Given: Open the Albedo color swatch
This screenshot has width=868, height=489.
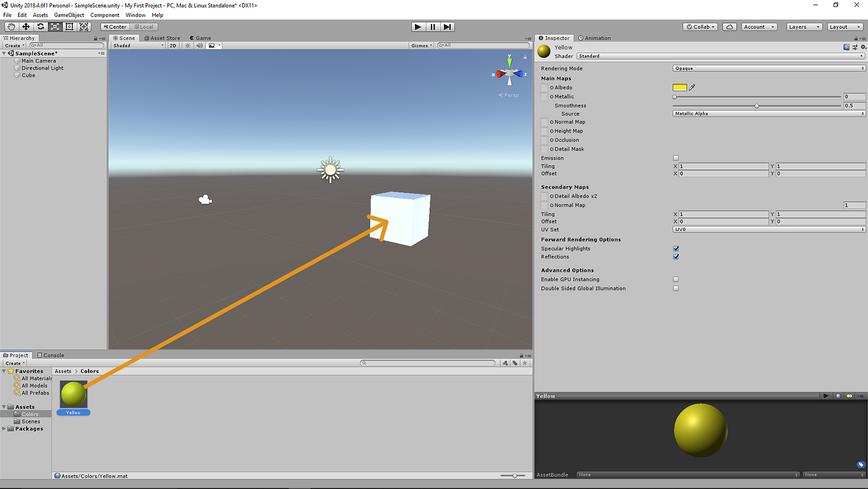Looking at the screenshot, I should click(x=680, y=87).
